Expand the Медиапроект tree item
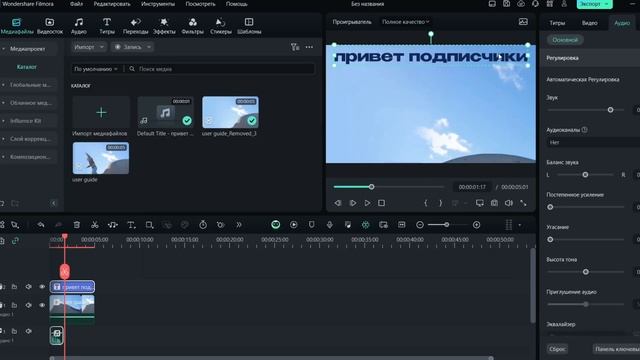 coord(3,49)
